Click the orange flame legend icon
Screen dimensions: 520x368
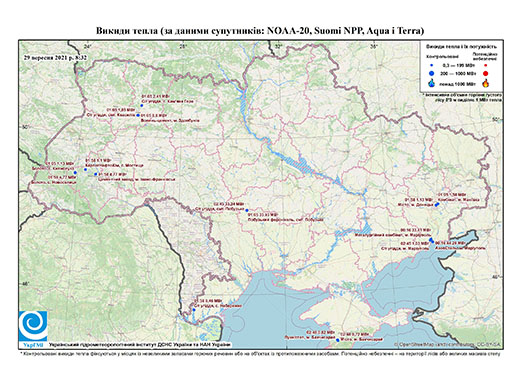click(x=486, y=83)
